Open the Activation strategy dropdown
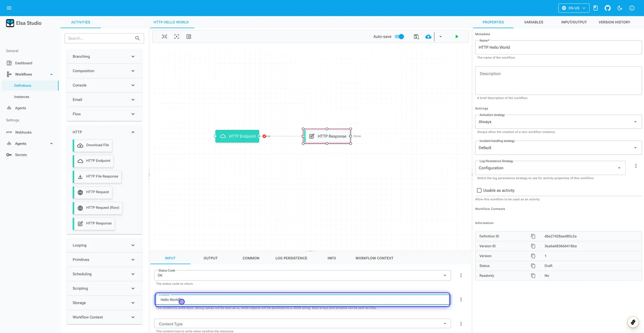 (x=558, y=122)
